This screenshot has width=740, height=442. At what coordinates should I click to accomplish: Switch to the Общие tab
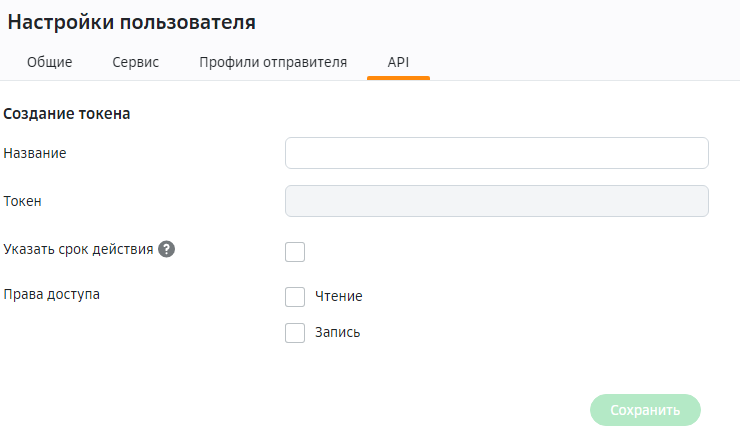[49, 62]
